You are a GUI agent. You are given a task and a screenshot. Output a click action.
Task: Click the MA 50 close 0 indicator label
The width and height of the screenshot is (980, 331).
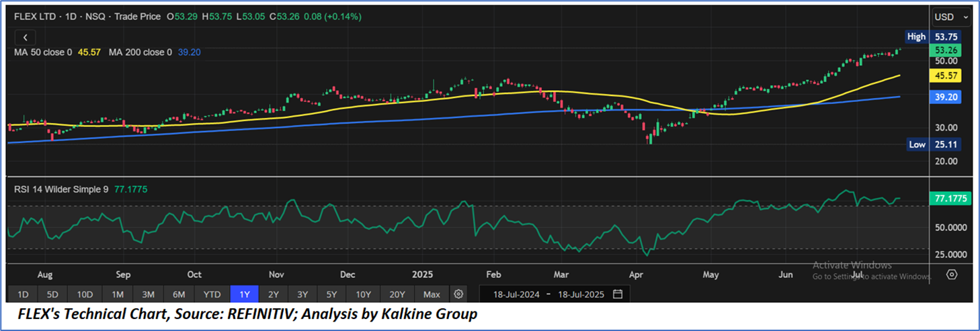point(43,52)
